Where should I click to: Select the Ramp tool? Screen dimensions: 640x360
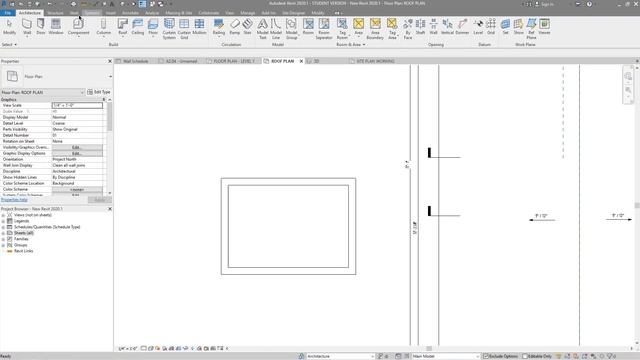[x=235, y=27]
